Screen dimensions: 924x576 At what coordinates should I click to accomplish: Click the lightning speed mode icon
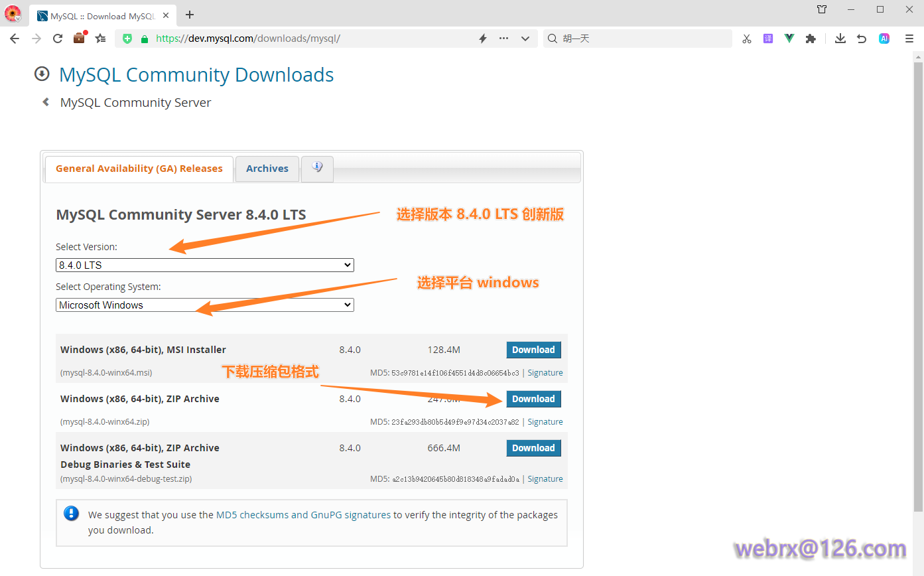point(483,38)
